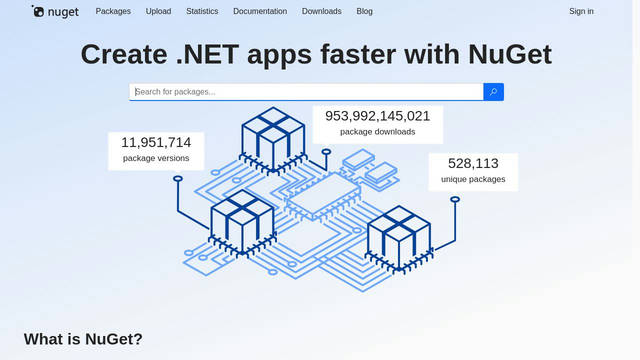Screen dimensions: 640x360
Task: Click the NuGet logo
Action: (x=55, y=11)
